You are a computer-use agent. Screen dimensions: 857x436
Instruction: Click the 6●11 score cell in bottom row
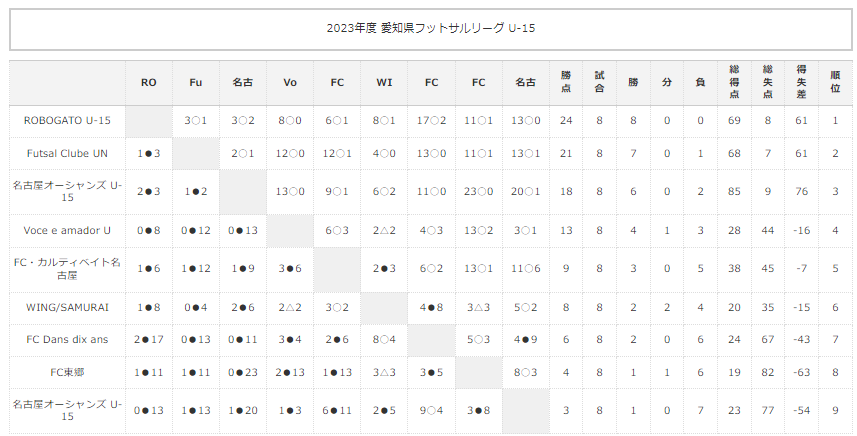pyautogui.click(x=337, y=411)
